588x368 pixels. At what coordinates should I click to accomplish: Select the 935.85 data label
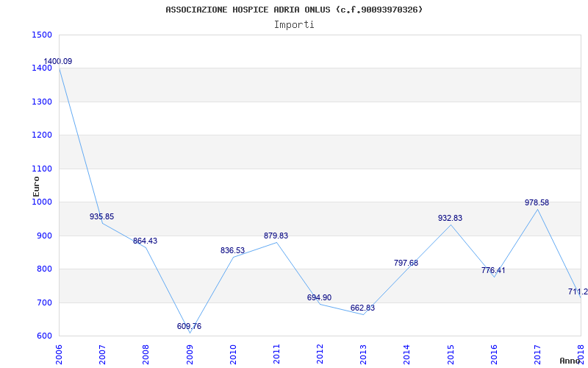(x=101, y=216)
